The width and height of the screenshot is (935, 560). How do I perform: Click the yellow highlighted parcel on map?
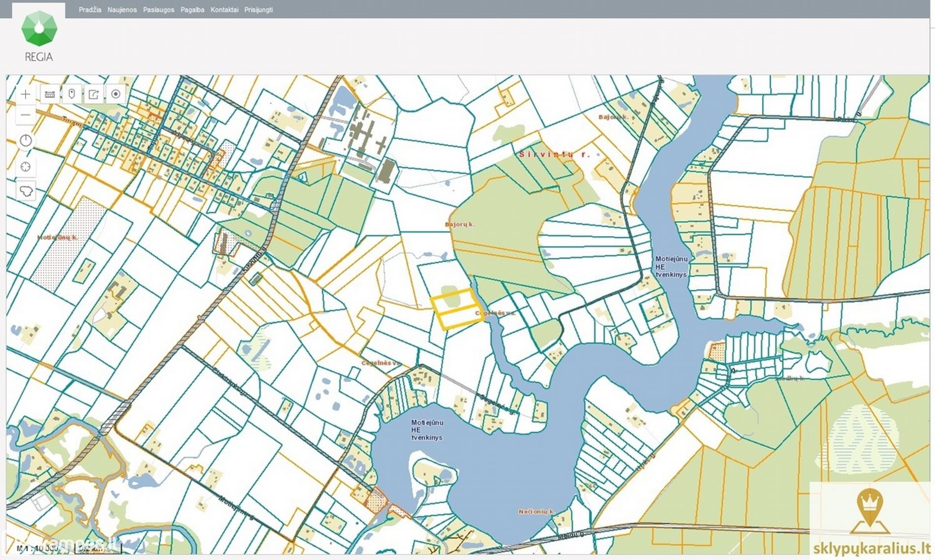tap(457, 309)
